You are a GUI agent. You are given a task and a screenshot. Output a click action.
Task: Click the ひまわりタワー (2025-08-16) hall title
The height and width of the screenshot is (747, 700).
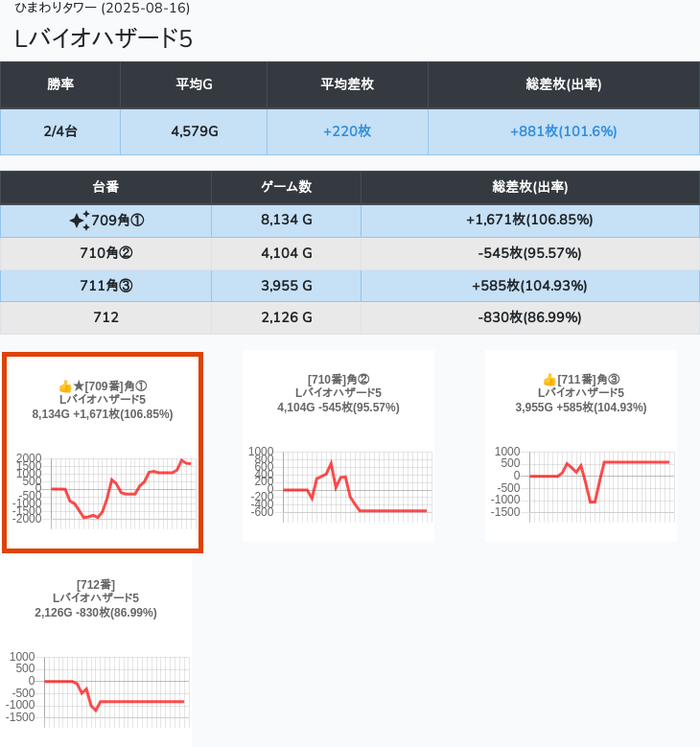[102, 8]
